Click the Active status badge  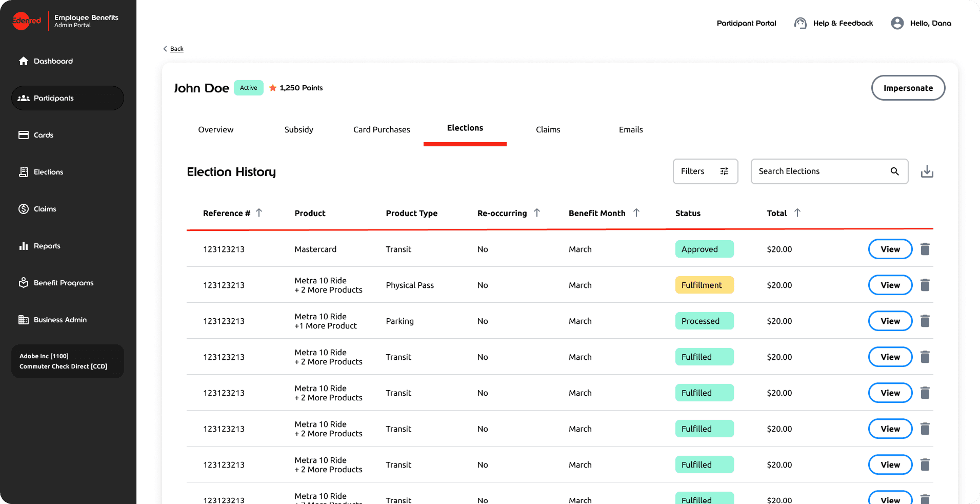[x=249, y=88]
